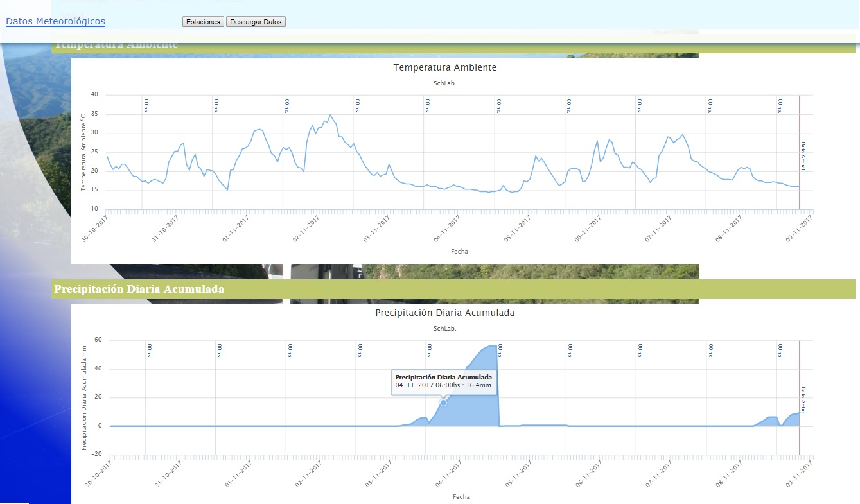This screenshot has height=504, width=860.
Task: Click the 30-10-2017 date label on temperature axis
Action: coord(95,228)
